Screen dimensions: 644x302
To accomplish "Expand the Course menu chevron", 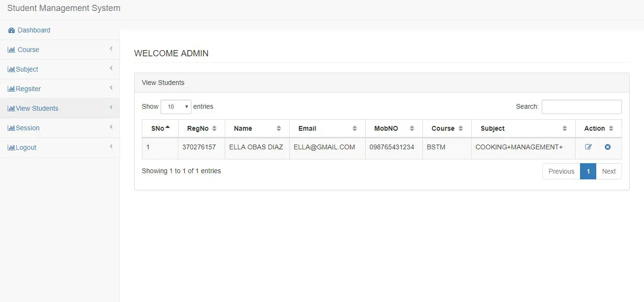I will click(111, 49).
